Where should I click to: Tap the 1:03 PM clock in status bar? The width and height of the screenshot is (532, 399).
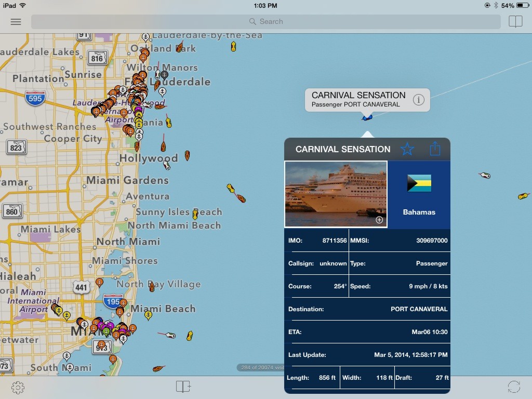[265, 6]
